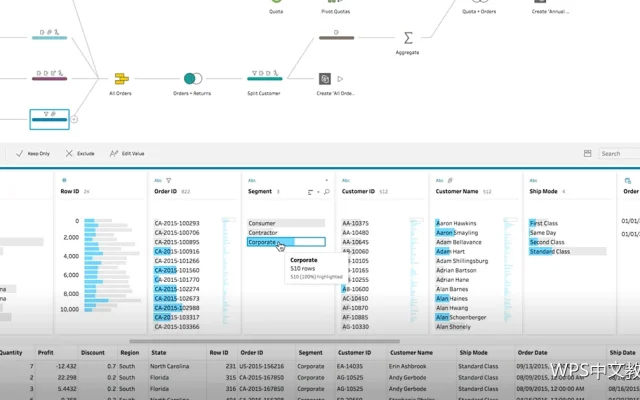This screenshot has height=400, width=640.
Task: Select the Aggregate sigma step
Action: tap(408, 38)
